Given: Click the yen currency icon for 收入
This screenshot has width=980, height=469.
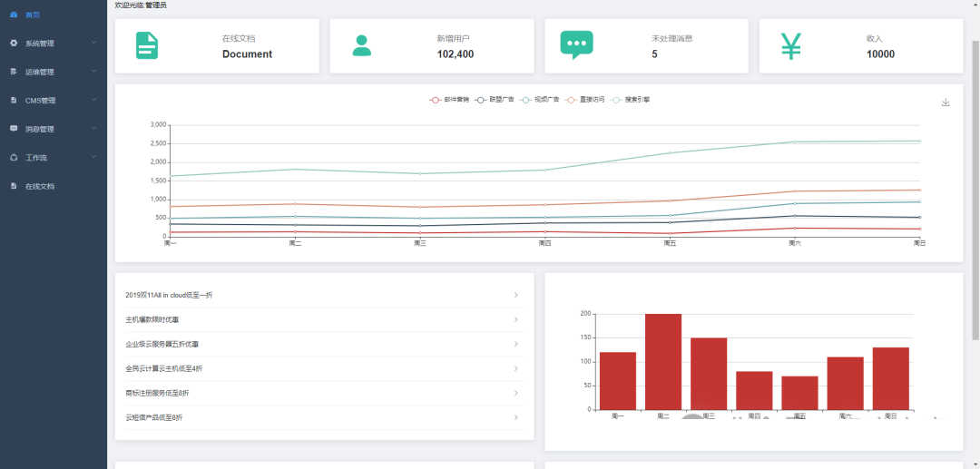Looking at the screenshot, I should [x=790, y=46].
